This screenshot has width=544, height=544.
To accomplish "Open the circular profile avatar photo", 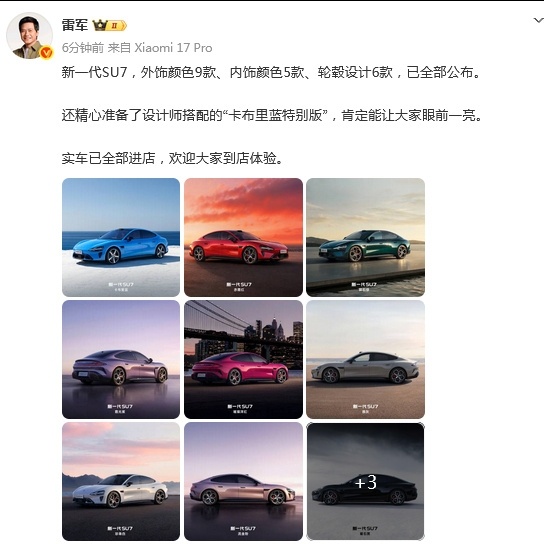I will (29, 36).
